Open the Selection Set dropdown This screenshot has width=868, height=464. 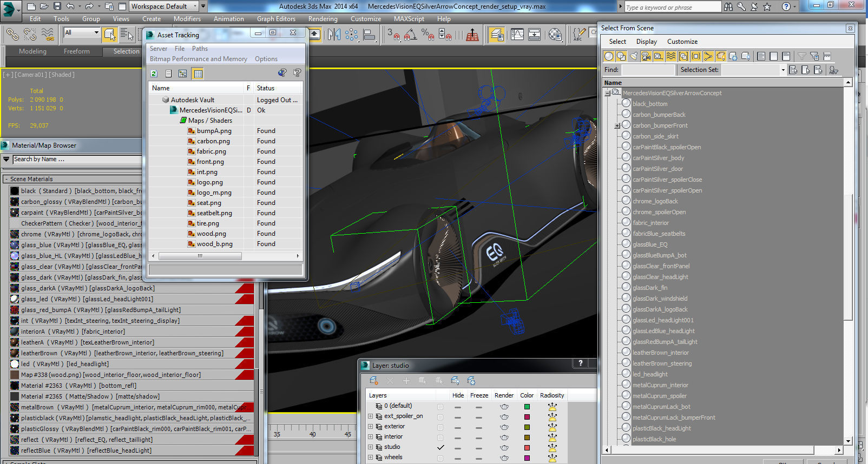pyautogui.click(x=782, y=70)
